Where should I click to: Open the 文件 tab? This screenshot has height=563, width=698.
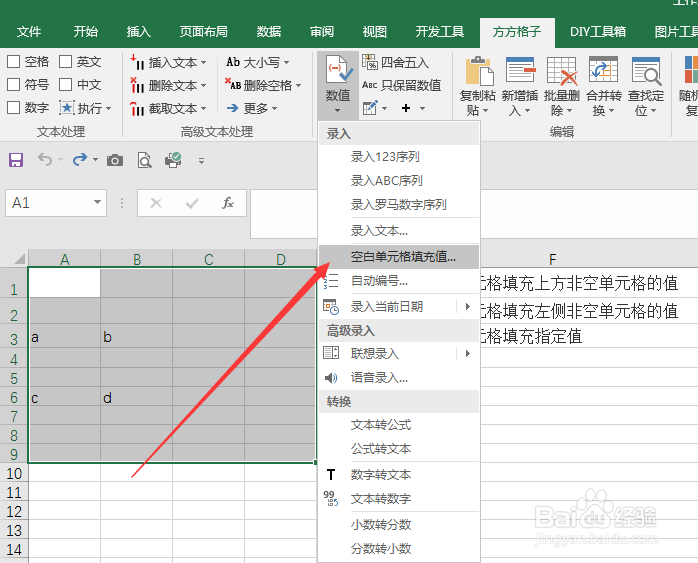pyautogui.click(x=29, y=32)
